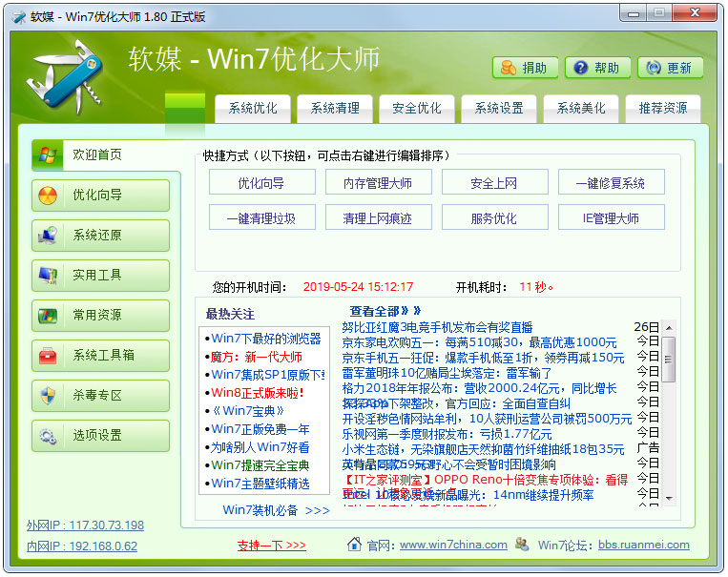The height and width of the screenshot is (577, 728).
Task: Click the red 系统工具箱 toolbox icon
Action: [x=48, y=356]
